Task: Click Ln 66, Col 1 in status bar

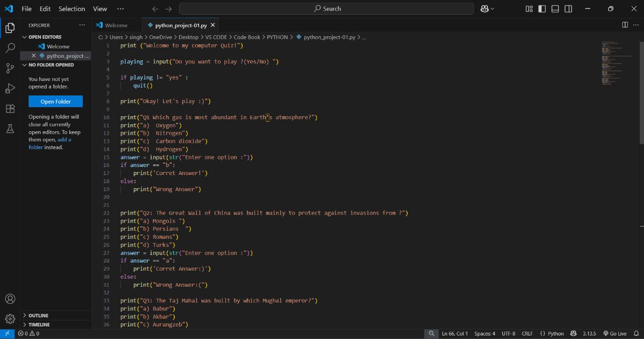Action: point(456,334)
